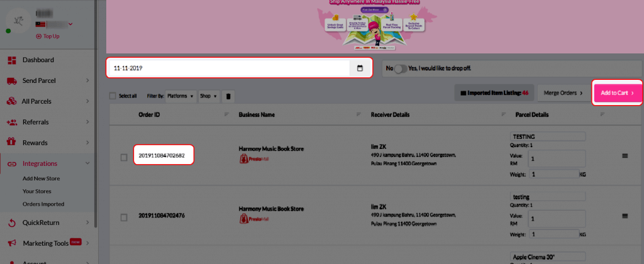Screen dimensions: 644x264
Task: Click the Rewards gift icon
Action: 11,143
